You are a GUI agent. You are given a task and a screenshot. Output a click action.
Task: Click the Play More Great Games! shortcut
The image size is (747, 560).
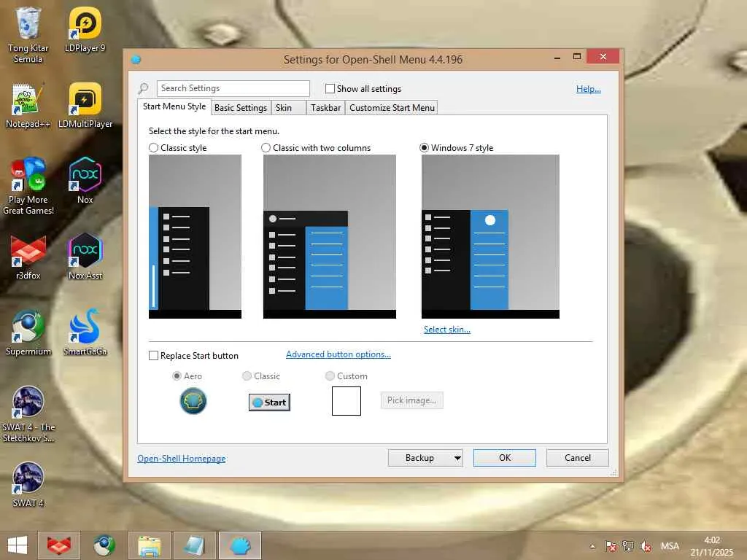point(28,186)
